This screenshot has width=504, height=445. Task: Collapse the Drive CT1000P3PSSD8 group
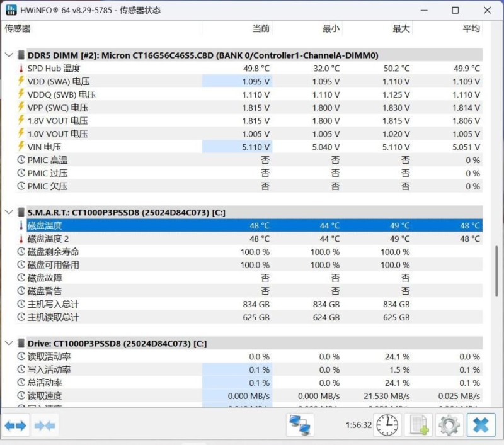pos(9,344)
